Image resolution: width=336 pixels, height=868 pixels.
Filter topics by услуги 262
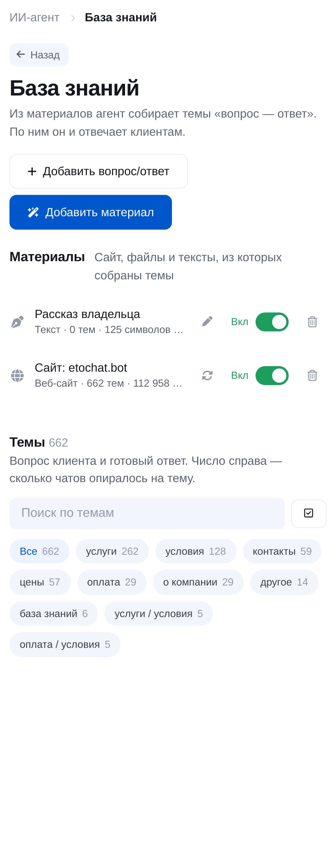pyautogui.click(x=112, y=551)
